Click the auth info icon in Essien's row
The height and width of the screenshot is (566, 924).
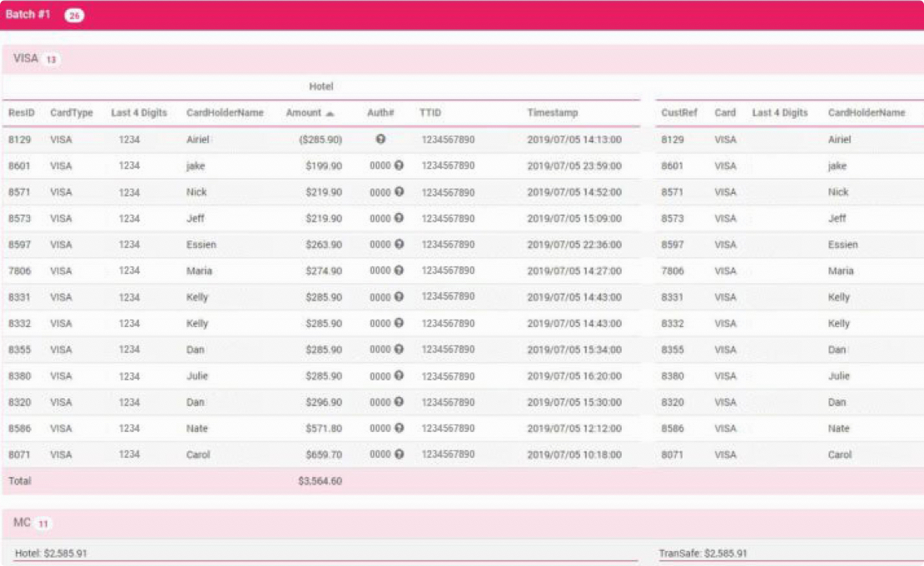pos(399,244)
